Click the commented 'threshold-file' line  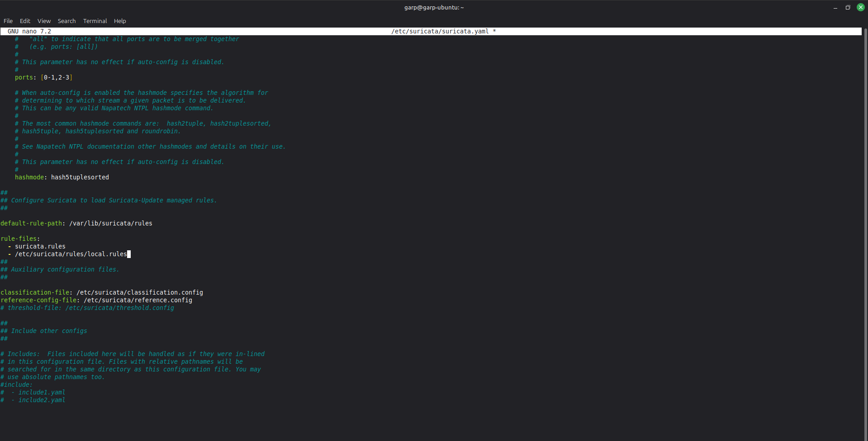(x=87, y=308)
